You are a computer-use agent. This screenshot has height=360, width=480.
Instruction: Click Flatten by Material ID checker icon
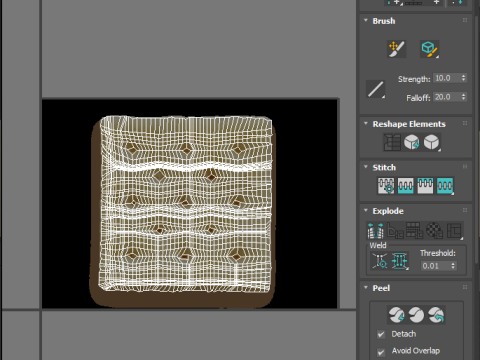click(434, 231)
